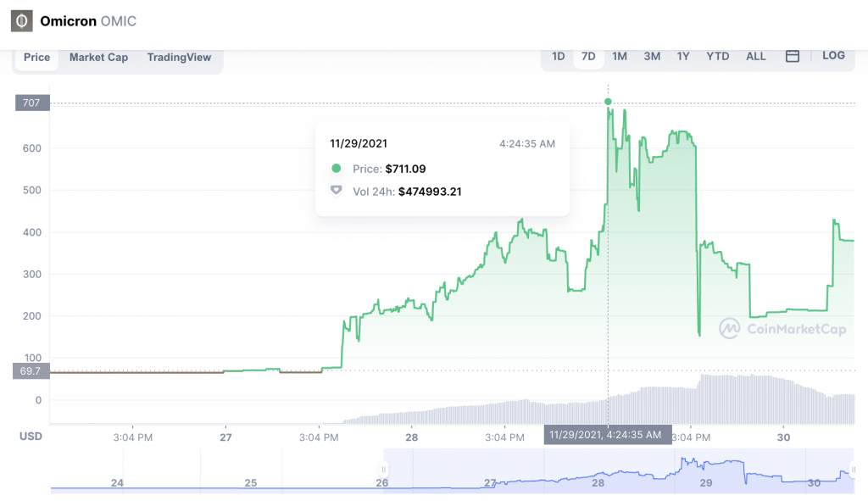The image size is (868, 501).
Task: Show ALL price history
Action: 756,56
